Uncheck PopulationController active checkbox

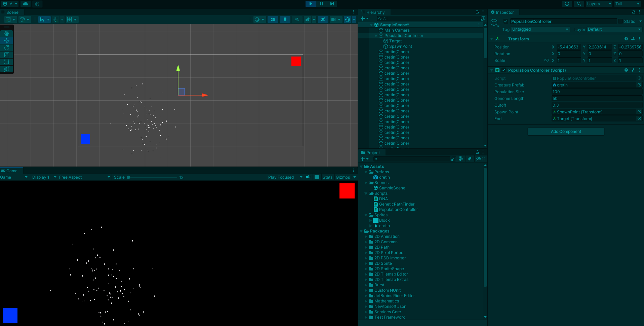coord(506,21)
